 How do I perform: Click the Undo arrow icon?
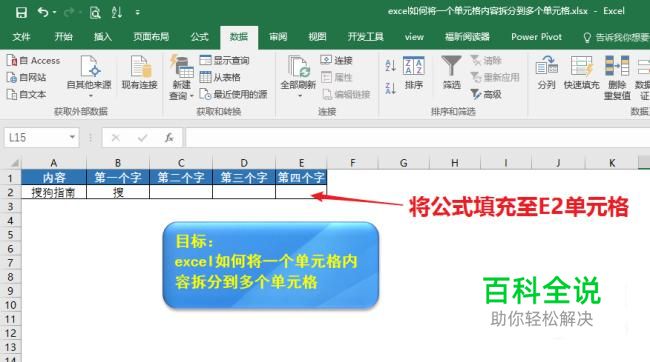43,12
